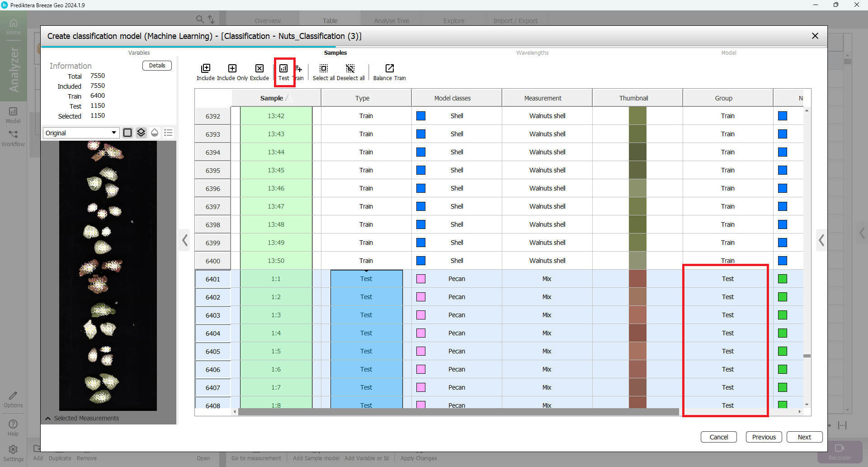This screenshot has width=868, height=467.
Task: Click the Include Only toolbar icon
Action: point(232,69)
